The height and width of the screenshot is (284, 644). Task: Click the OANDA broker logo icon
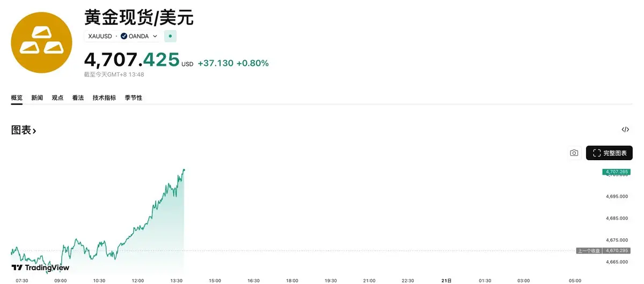tap(123, 36)
